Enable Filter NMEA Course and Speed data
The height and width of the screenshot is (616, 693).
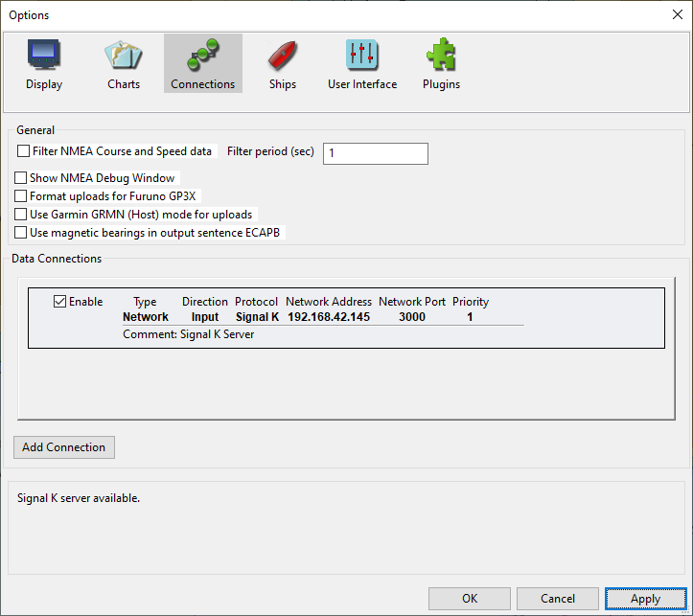[24, 151]
